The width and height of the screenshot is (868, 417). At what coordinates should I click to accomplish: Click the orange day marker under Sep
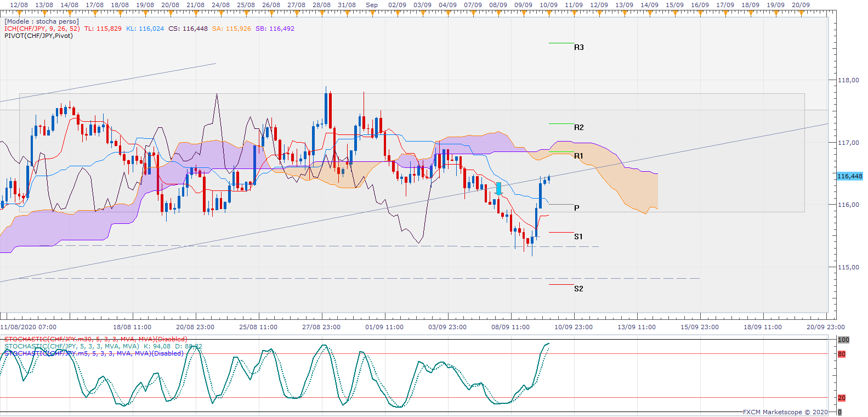click(372, 11)
